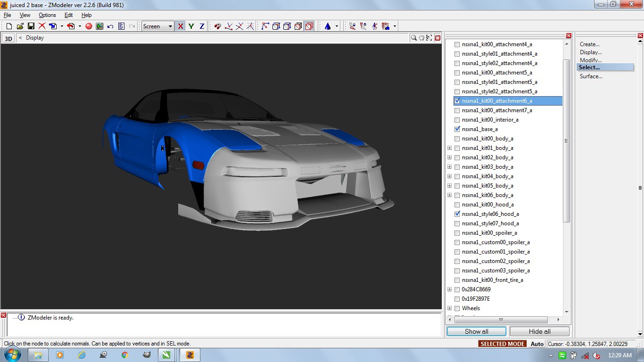This screenshot has width=644, height=362.
Task: Check the Wheels node checkbox
Action: [x=457, y=308]
